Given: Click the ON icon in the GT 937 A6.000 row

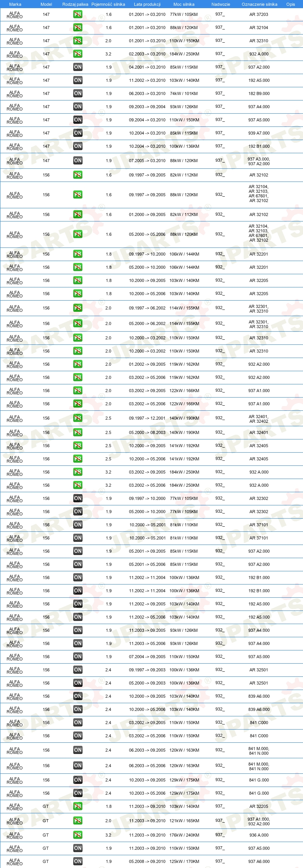Looking at the screenshot, I should click(x=77, y=861).
